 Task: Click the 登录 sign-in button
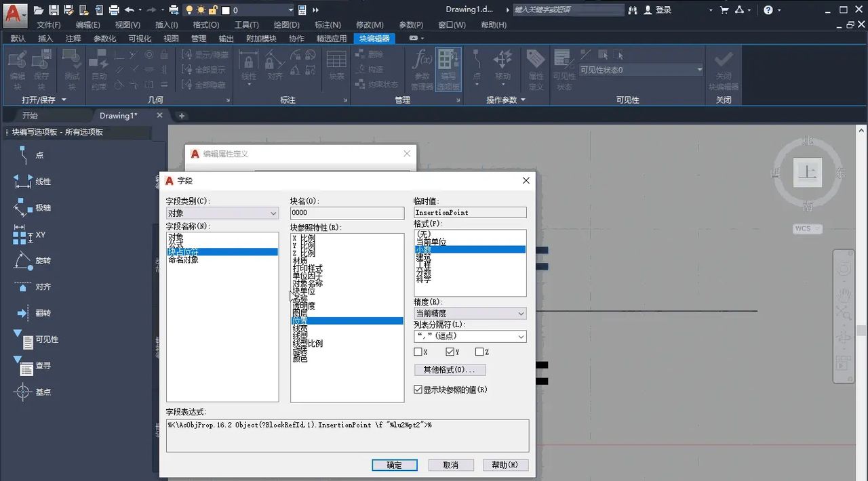click(656, 10)
